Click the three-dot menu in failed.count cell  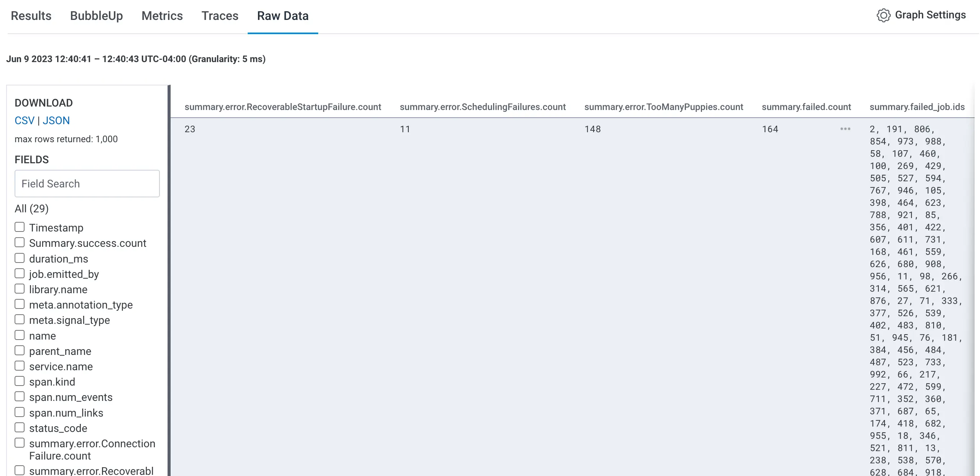point(845,129)
